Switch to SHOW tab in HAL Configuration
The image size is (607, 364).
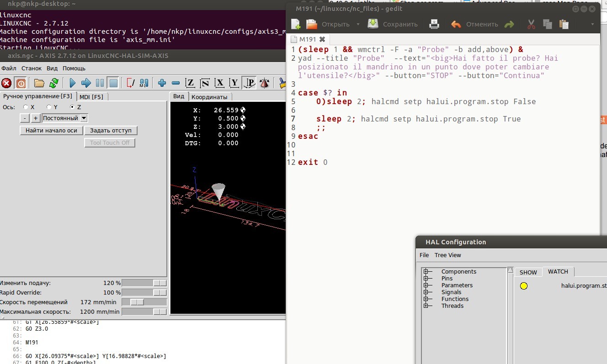pyautogui.click(x=528, y=272)
